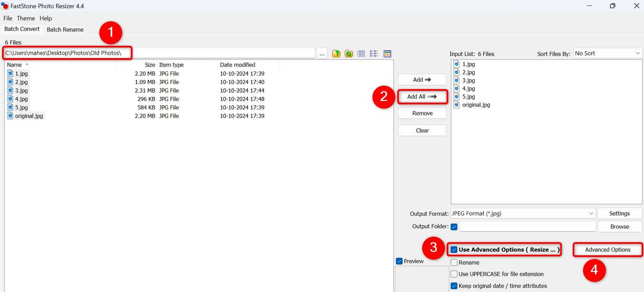Open the Theme menu
This screenshot has height=292, width=644.
click(x=26, y=18)
